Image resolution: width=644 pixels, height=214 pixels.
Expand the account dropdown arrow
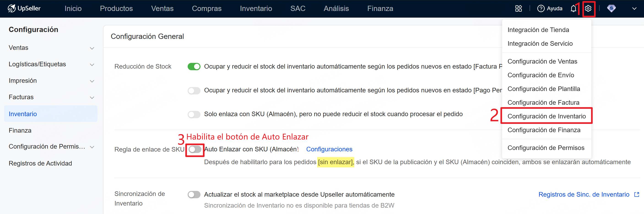click(634, 8)
